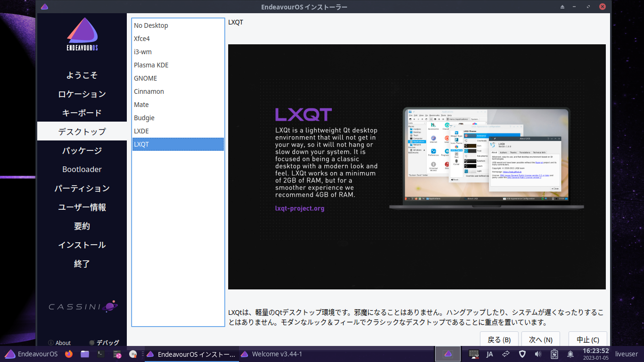
Task: Choose LXDE from the list
Action: point(178,131)
